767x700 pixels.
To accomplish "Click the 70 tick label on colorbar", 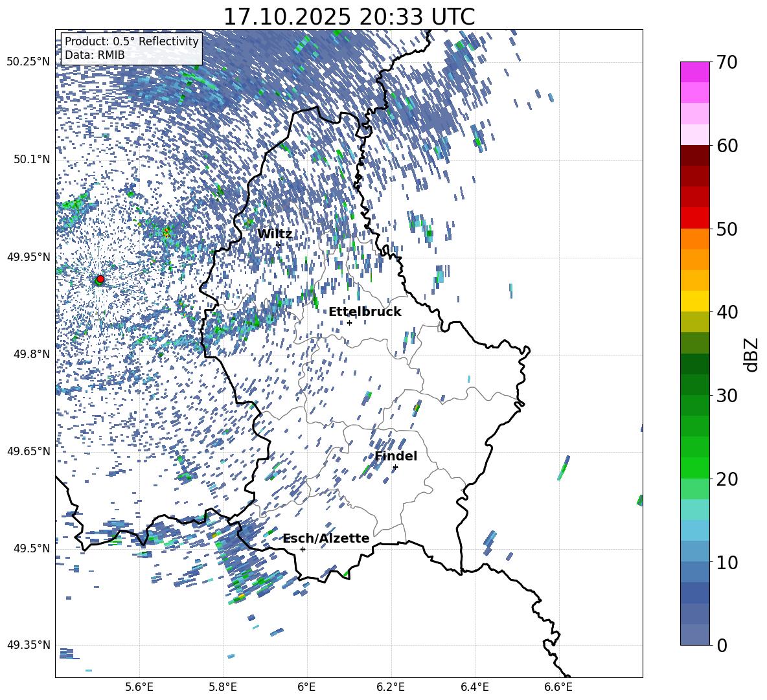I will click(727, 62).
